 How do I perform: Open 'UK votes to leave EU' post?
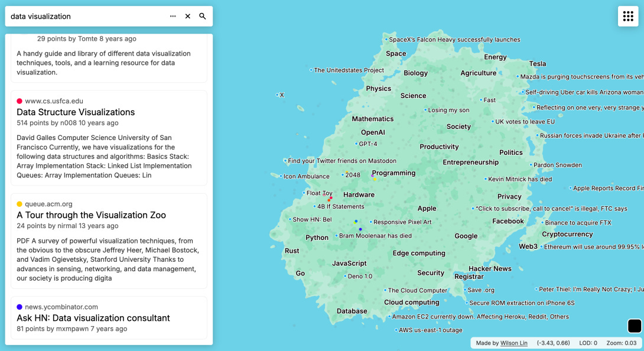[525, 122]
